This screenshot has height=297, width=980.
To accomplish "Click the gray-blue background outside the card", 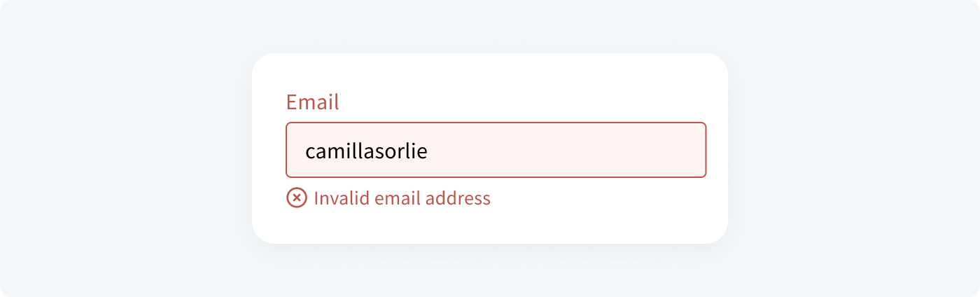I will click(126, 148).
